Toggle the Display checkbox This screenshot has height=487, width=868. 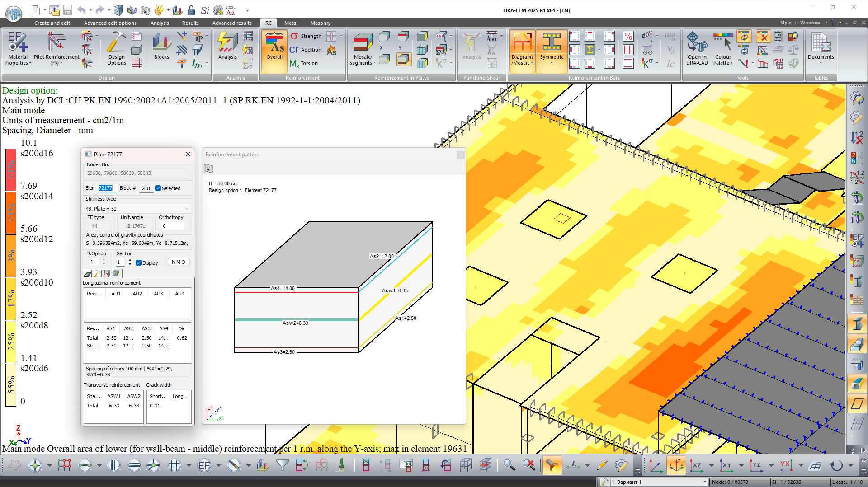[x=139, y=263]
